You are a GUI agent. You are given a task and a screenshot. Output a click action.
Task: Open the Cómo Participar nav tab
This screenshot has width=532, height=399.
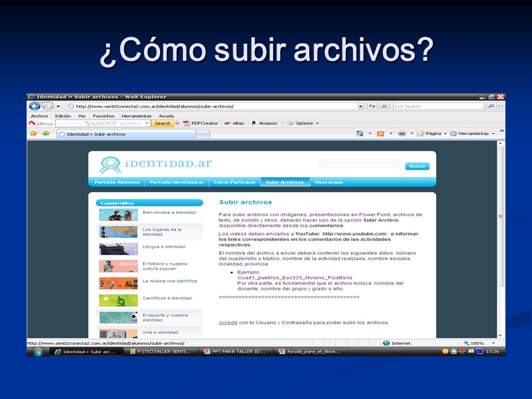coord(234,182)
